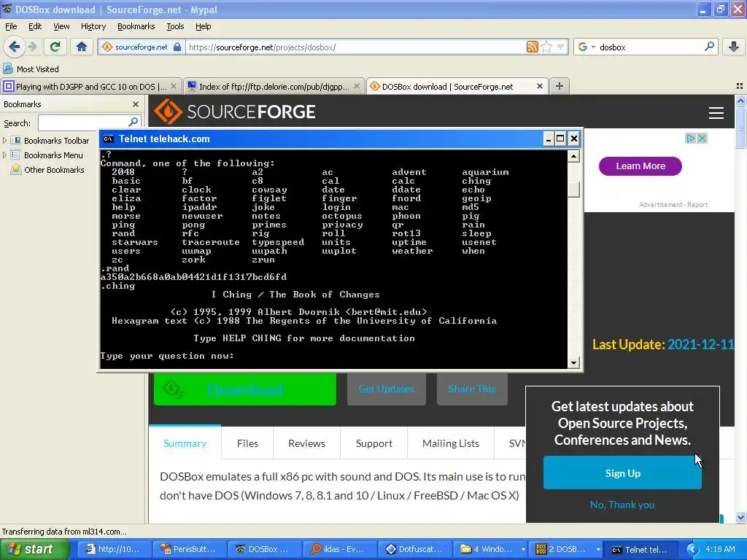Open the Edit menu

tap(35, 26)
